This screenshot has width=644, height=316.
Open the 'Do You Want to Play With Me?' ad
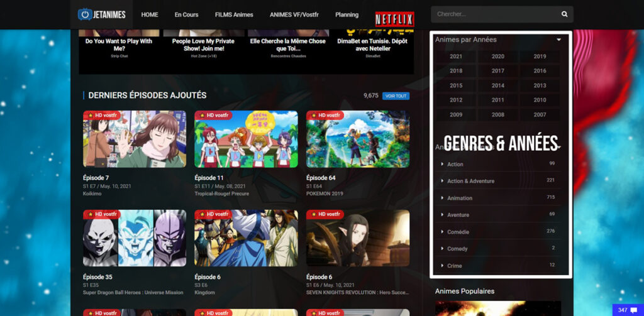point(119,45)
